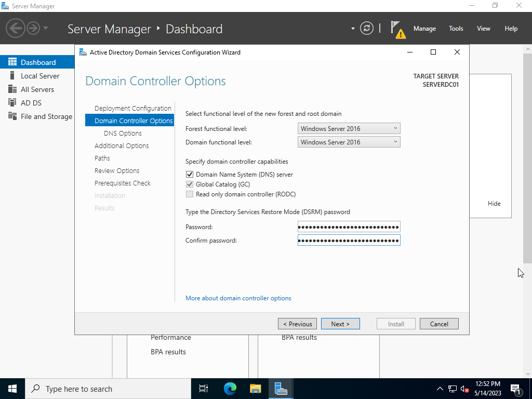The height and width of the screenshot is (399, 532).
Task: Click the Refresh icon in Server Manager header
Action: click(x=367, y=29)
